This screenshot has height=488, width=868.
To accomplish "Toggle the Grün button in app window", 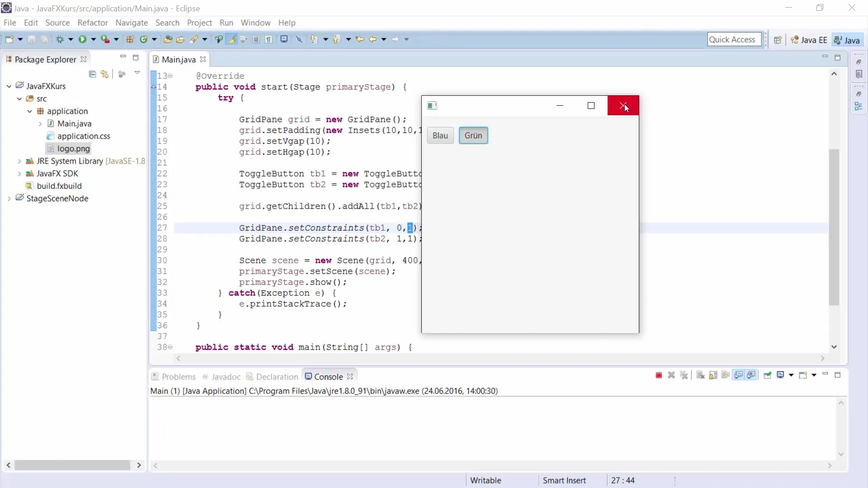I will click(x=473, y=136).
